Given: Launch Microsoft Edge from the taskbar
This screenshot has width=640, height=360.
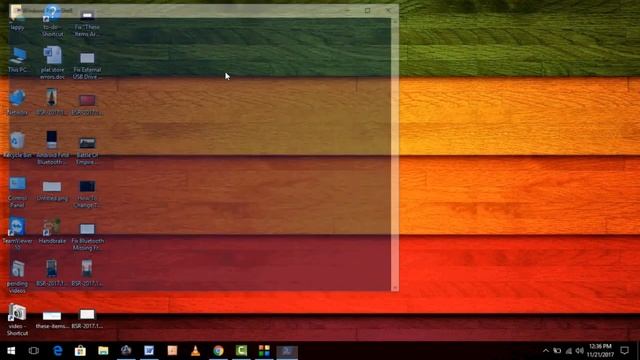Looking at the screenshot, I should [x=58, y=351].
